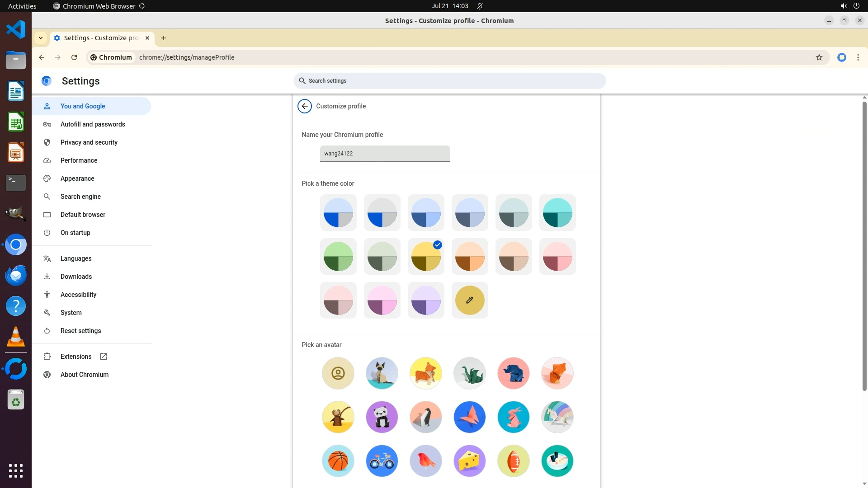The height and width of the screenshot is (488, 868).
Task: Go to Privacy and security settings
Action: coord(89,142)
